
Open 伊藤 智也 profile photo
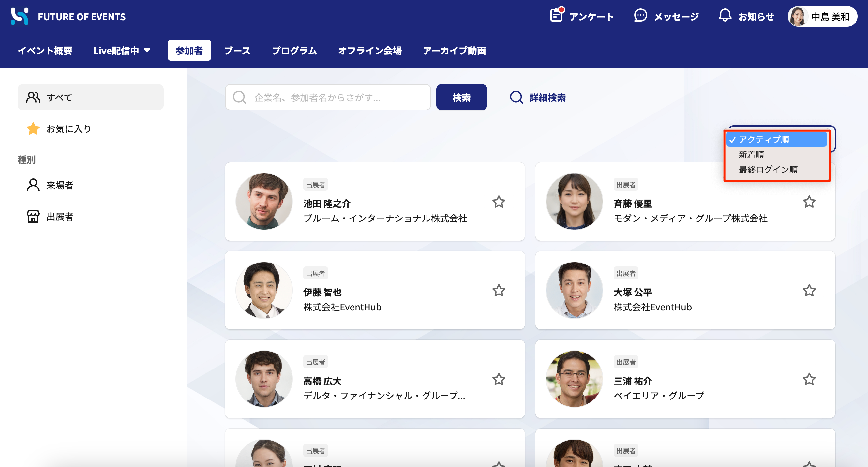point(264,290)
